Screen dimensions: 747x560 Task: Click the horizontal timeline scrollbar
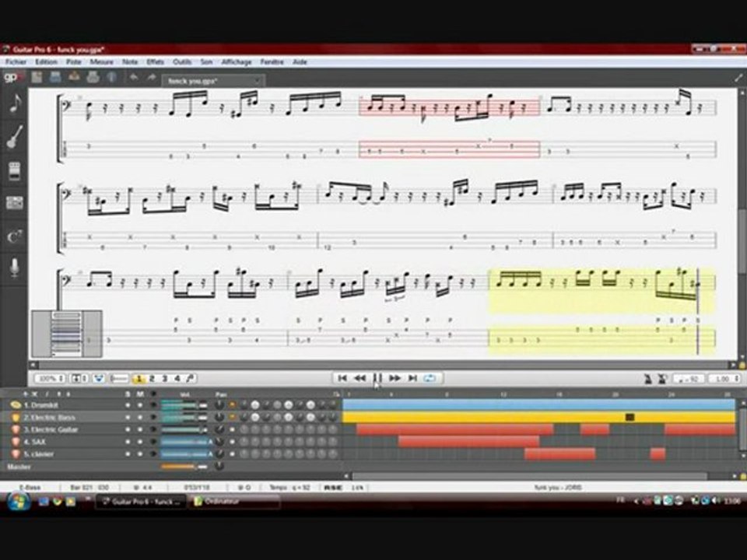point(529,476)
